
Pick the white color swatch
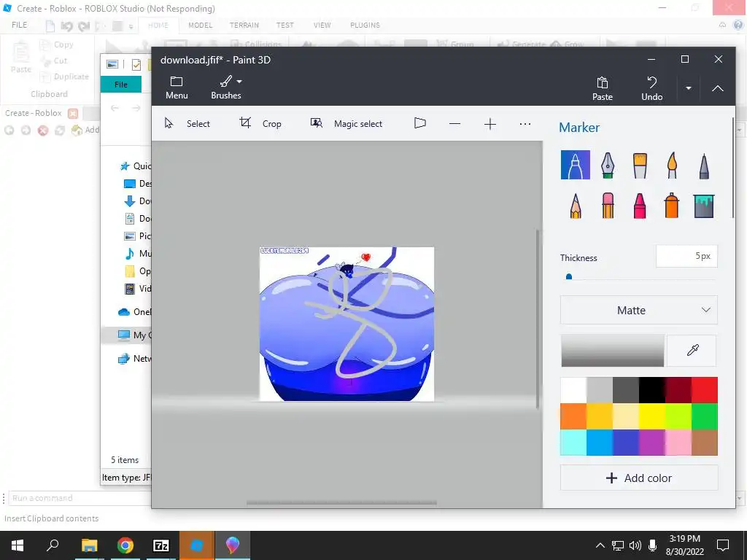click(573, 390)
